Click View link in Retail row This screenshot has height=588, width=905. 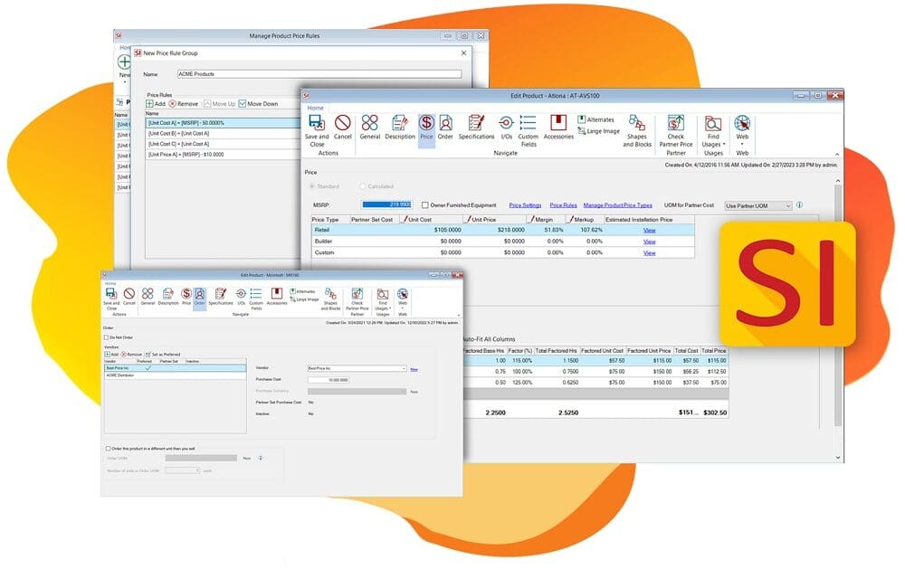[x=649, y=231]
